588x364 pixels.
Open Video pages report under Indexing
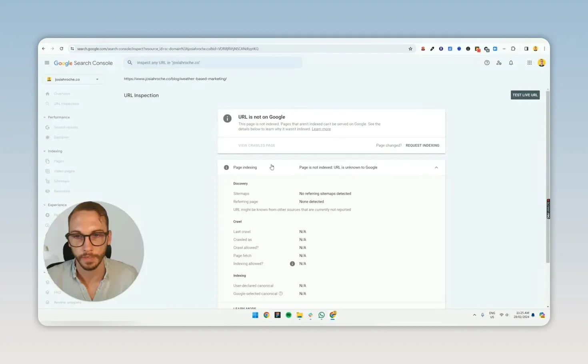[x=64, y=171]
